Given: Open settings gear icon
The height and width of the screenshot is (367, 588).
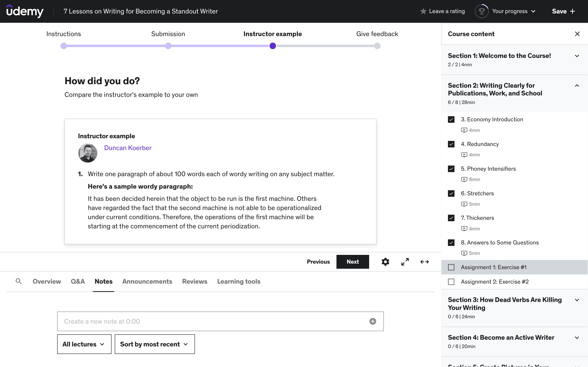Looking at the screenshot, I should click(385, 262).
